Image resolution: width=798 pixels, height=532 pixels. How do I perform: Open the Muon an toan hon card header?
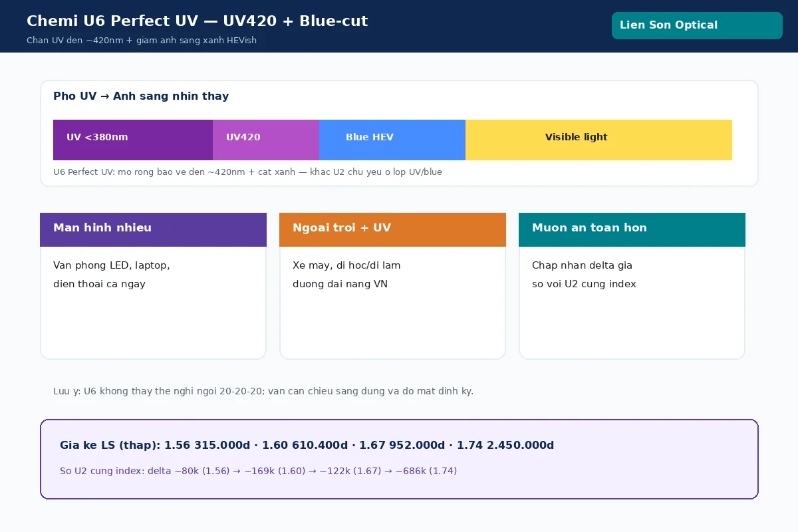pos(632,229)
